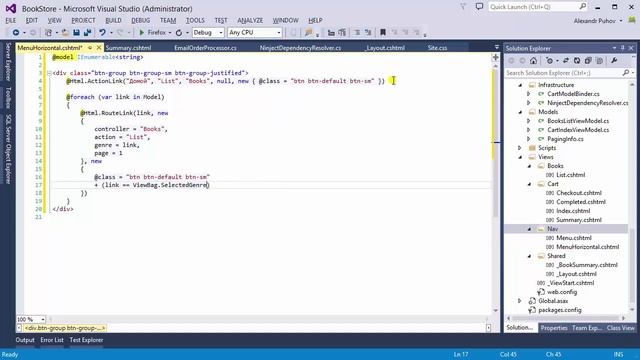This screenshot has width=640, height=360.
Task: Save the current file with the Save icon
Action: 76,33
